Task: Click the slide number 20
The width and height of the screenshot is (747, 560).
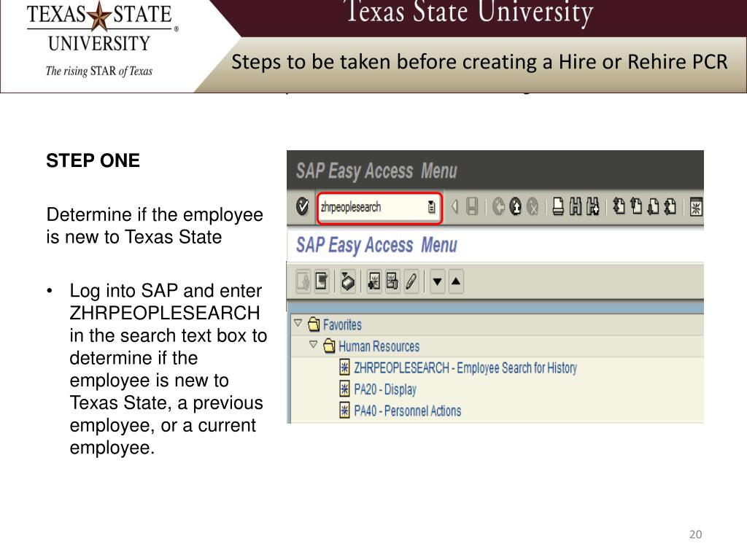Action: [x=695, y=534]
